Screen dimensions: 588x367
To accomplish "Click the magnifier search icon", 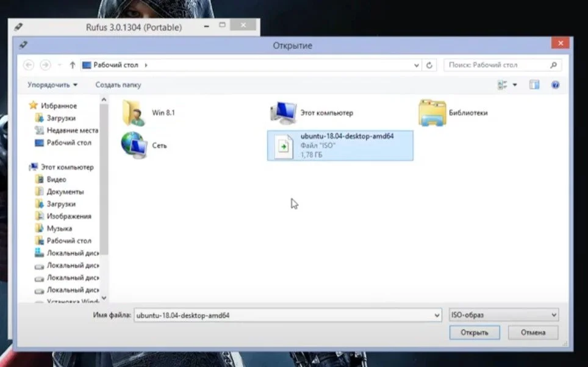I will [x=553, y=65].
